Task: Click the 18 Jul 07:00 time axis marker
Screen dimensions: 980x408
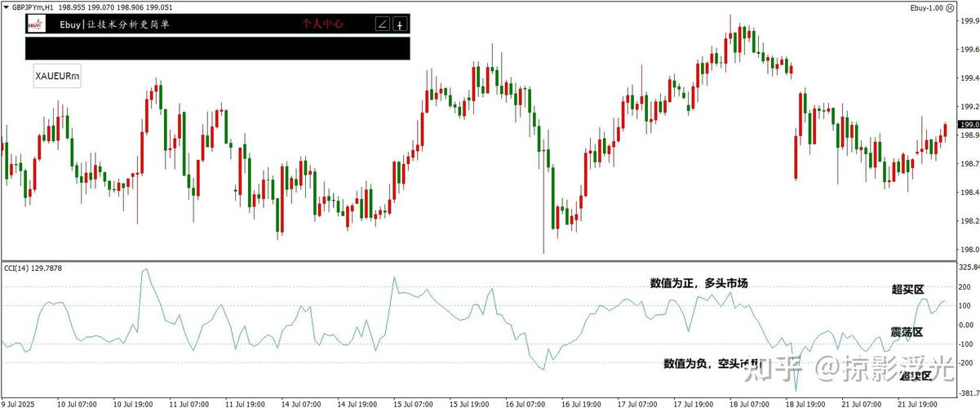Action: [747, 403]
